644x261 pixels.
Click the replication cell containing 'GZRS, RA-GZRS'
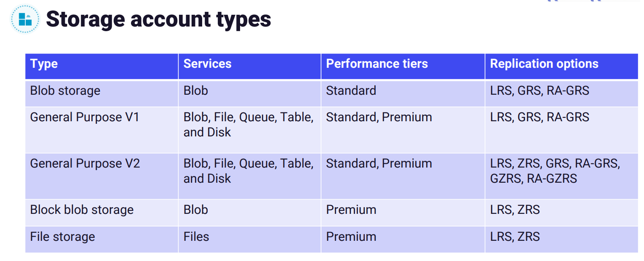pyautogui.click(x=555, y=171)
